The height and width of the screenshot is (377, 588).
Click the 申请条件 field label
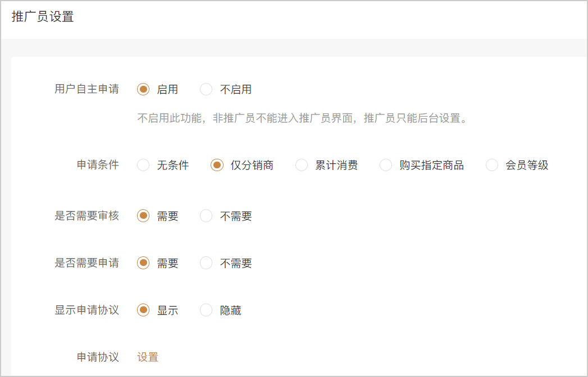click(x=98, y=165)
